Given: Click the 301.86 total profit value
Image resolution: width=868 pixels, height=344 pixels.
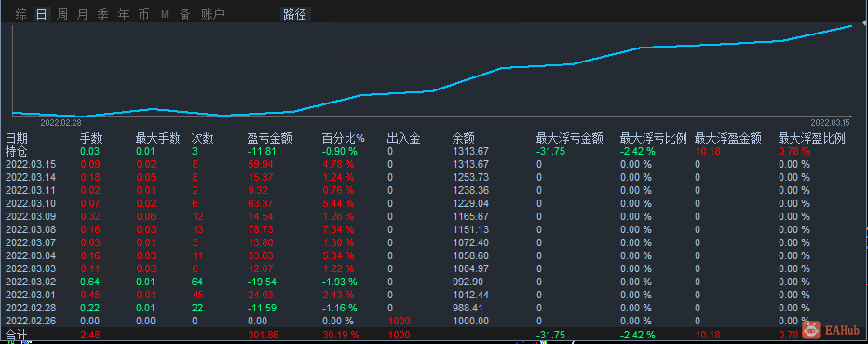Looking at the screenshot, I should pos(263,334).
